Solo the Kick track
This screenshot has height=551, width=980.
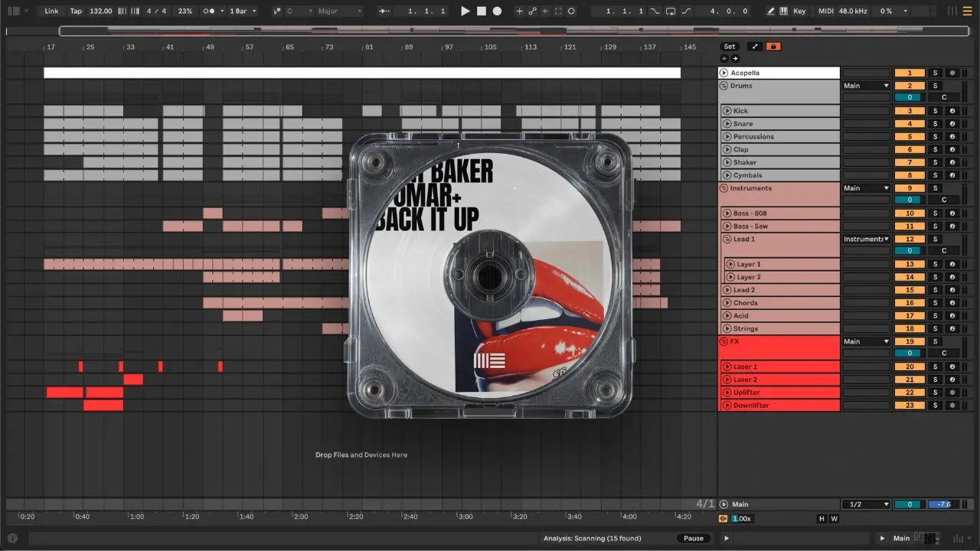(934, 111)
